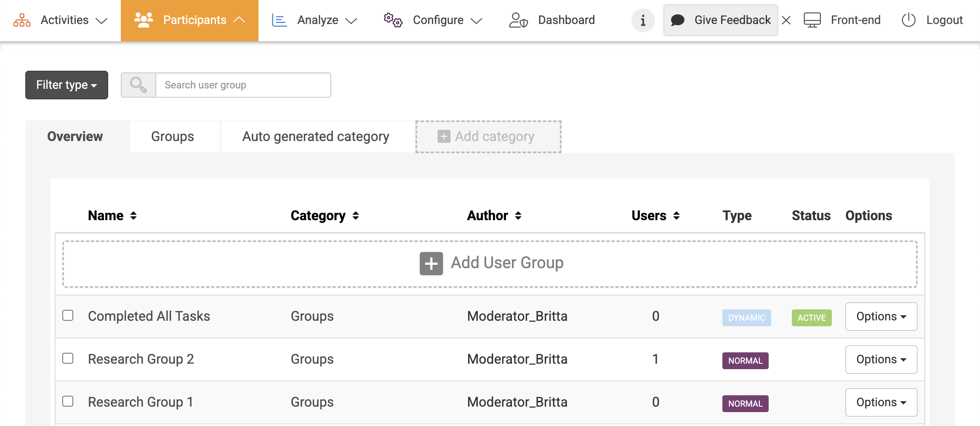The image size is (980, 426).
Task: Open the Auto generated category tab
Action: tap(315, 137)
